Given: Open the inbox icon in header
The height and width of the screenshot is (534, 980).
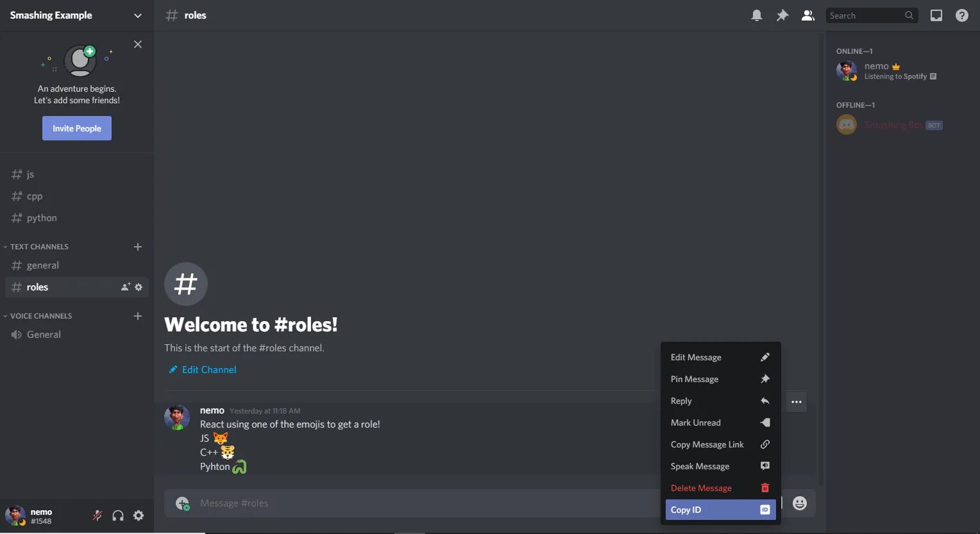Looking at the screenshot, I should (x=936, y=15).
